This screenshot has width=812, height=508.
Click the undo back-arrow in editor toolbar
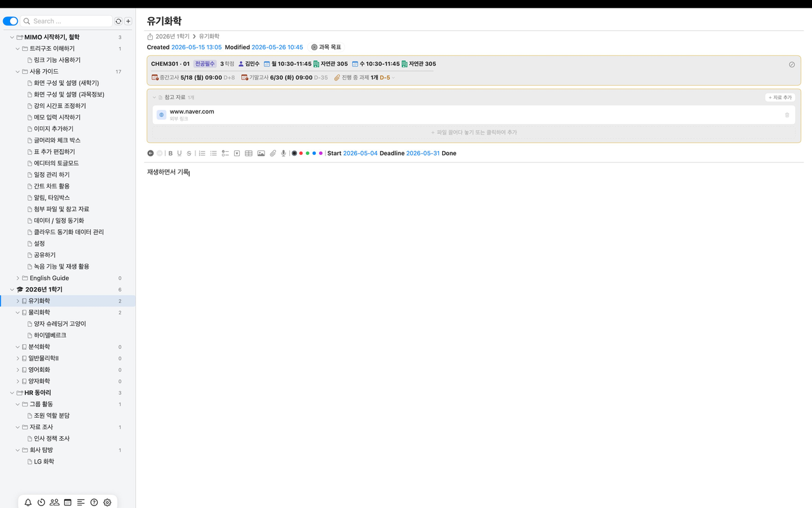tap(150, 153)
